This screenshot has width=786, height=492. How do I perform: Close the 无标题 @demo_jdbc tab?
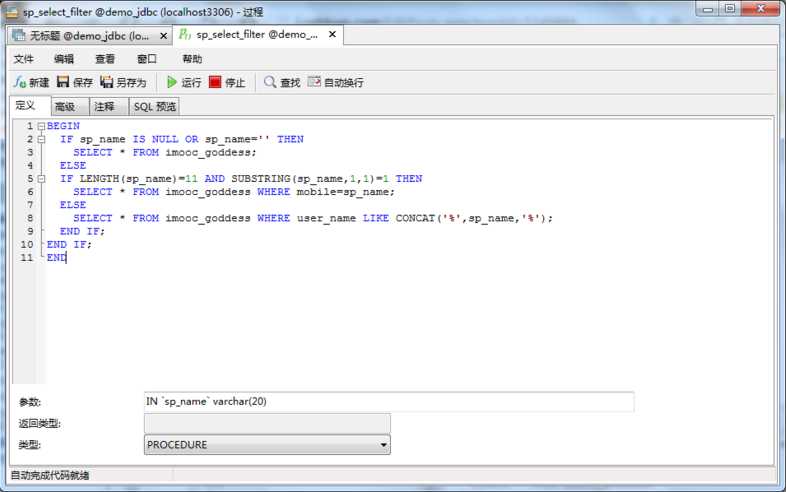coord(163,36)
